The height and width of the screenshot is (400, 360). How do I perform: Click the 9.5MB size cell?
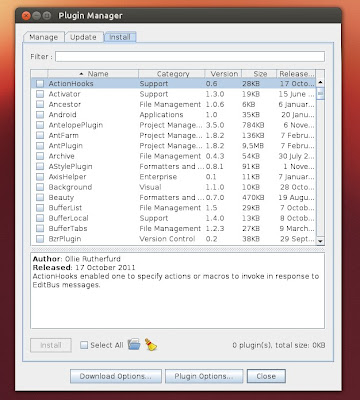pos(253,146)
